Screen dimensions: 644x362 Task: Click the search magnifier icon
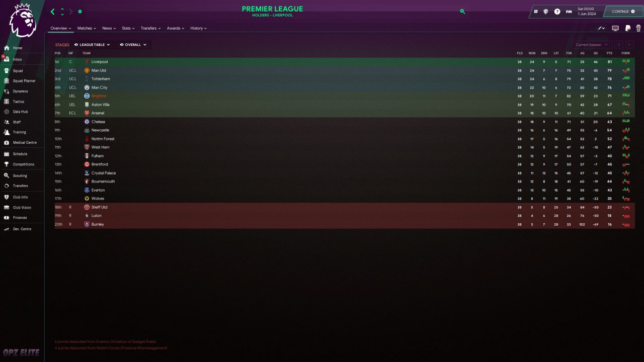pyautogui.click(x=462, y=11)
